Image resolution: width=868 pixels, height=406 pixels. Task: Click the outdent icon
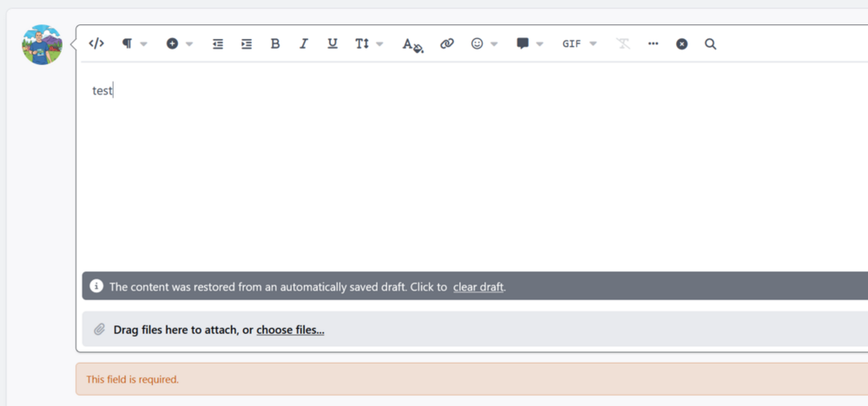(218, 43)
